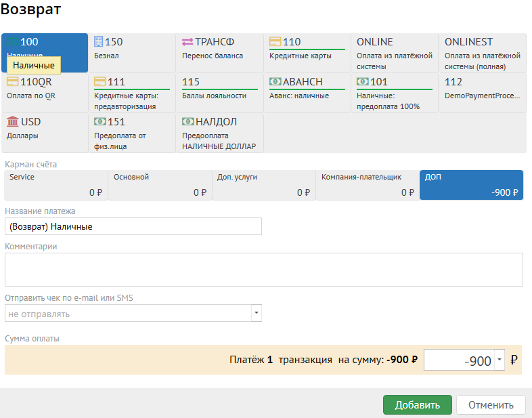Image resolution: width=532 pixels, height=418 pixels.
Task: Pick the 110 credit card icon
Action: click(275, 42)
